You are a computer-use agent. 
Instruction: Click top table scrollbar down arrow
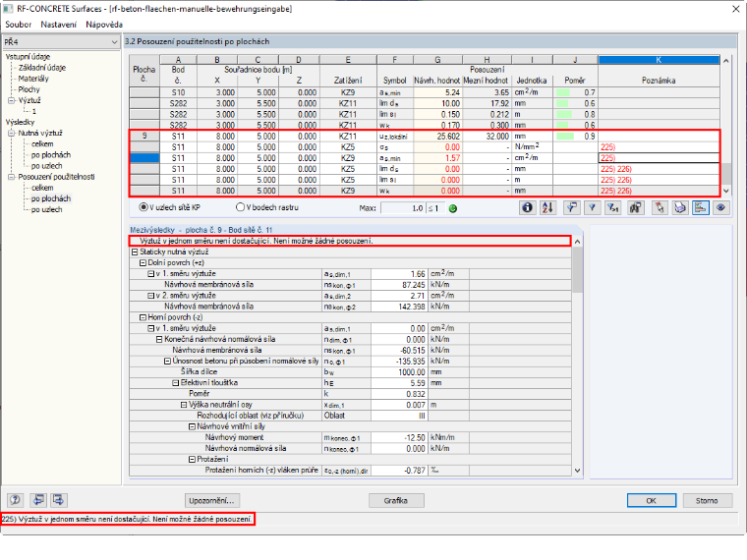[725, 191]
